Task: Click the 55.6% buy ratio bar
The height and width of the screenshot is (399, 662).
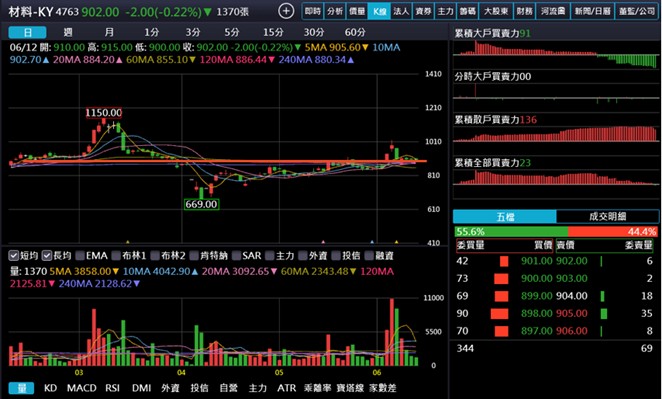Action: (x=511, y=231)
